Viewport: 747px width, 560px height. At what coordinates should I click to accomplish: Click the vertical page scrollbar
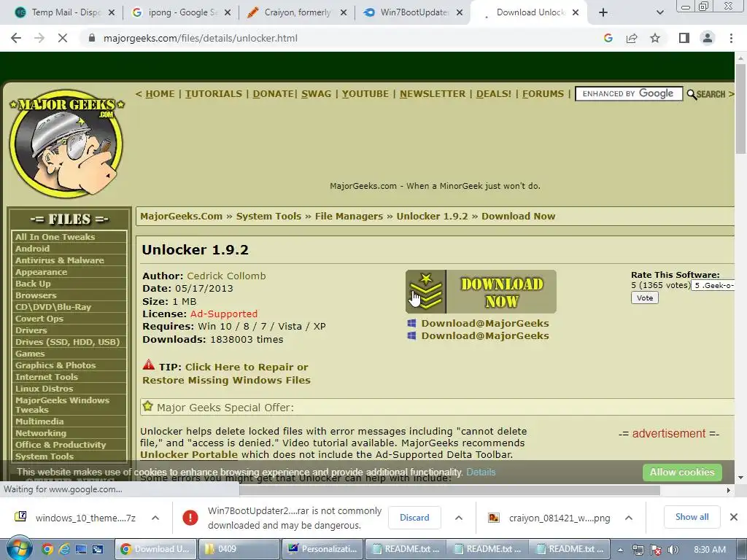[x=740, y=109]
